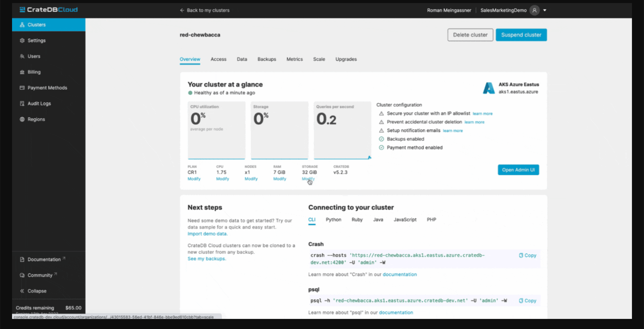Modify the storage size
Image resolution: width=644 pixels, height=329 pixels.
tap(308, 179)
